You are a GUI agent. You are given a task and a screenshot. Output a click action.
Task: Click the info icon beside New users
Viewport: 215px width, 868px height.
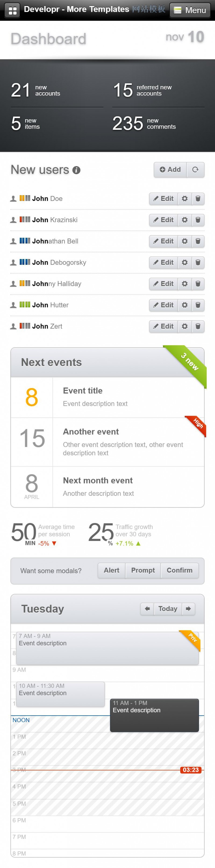77,170
